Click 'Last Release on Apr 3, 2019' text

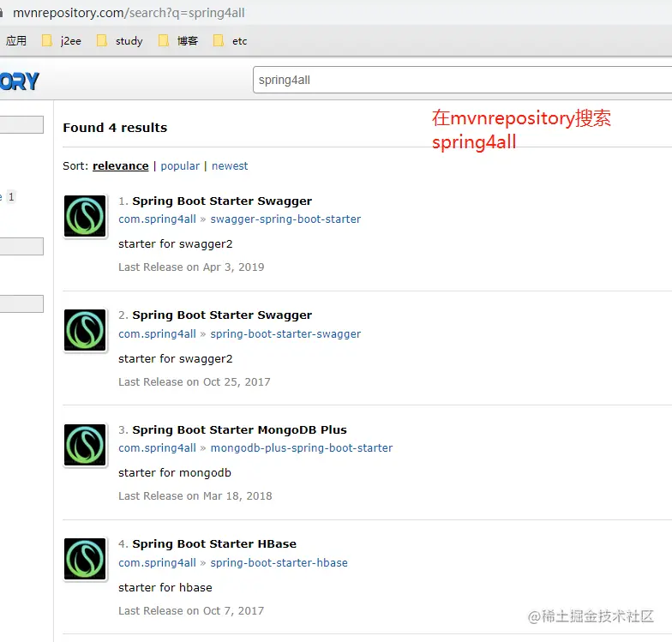192,267
